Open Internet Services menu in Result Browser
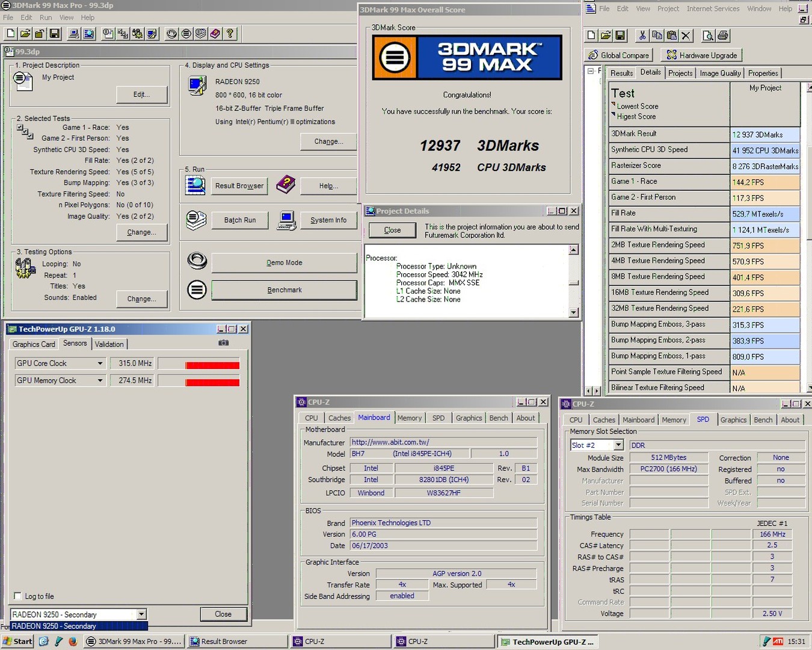 pos(713,8)
